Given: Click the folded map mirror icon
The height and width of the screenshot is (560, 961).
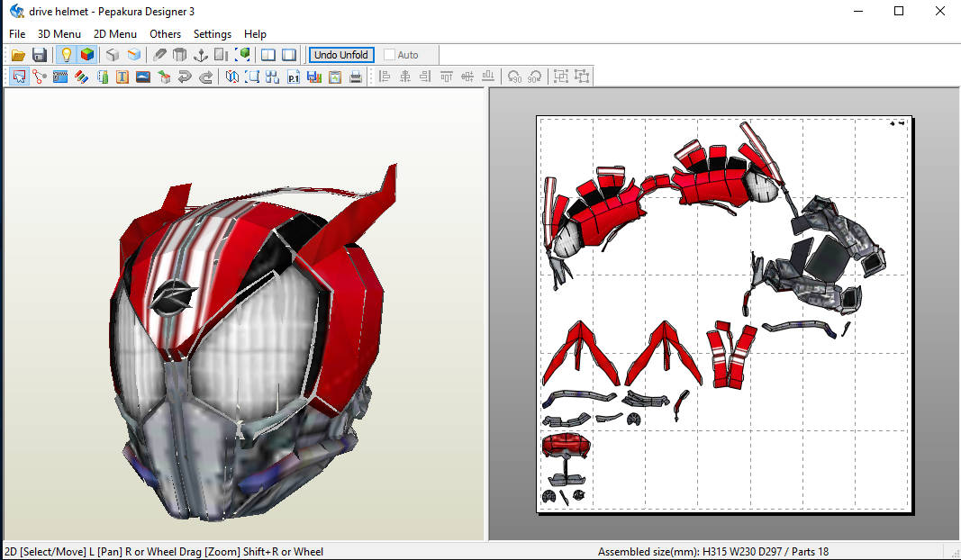Looking at the screenshot, I should click(231, 77).
